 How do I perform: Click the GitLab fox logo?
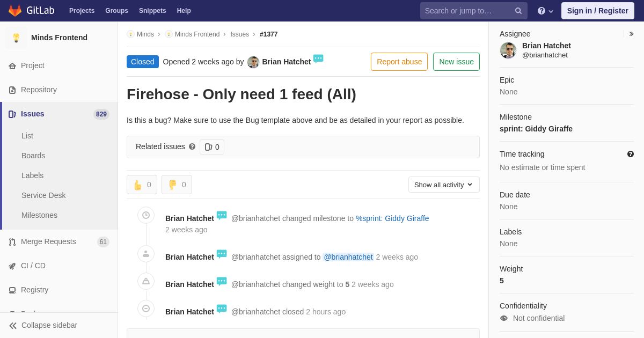coord(15,11)
